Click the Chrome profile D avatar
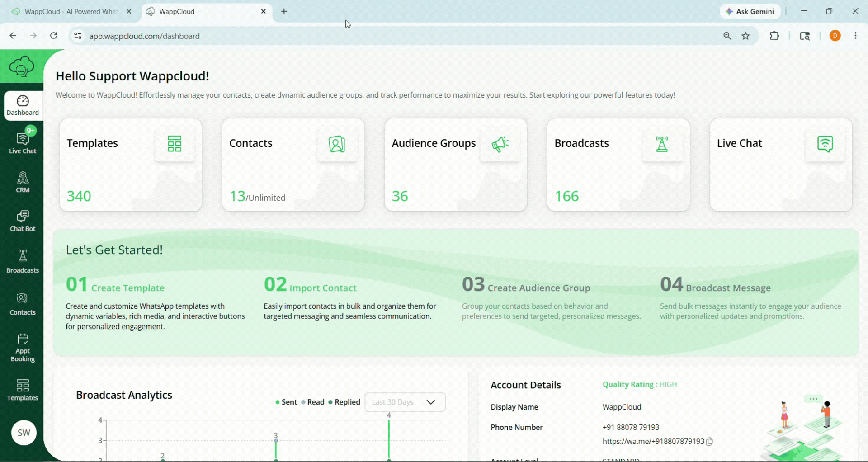This screenshot has height=462, width=868. [x=835, y=36]
